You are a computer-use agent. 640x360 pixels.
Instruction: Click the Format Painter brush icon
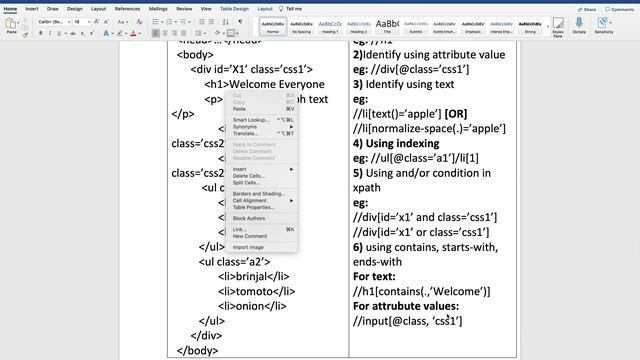tap(25, 35)
